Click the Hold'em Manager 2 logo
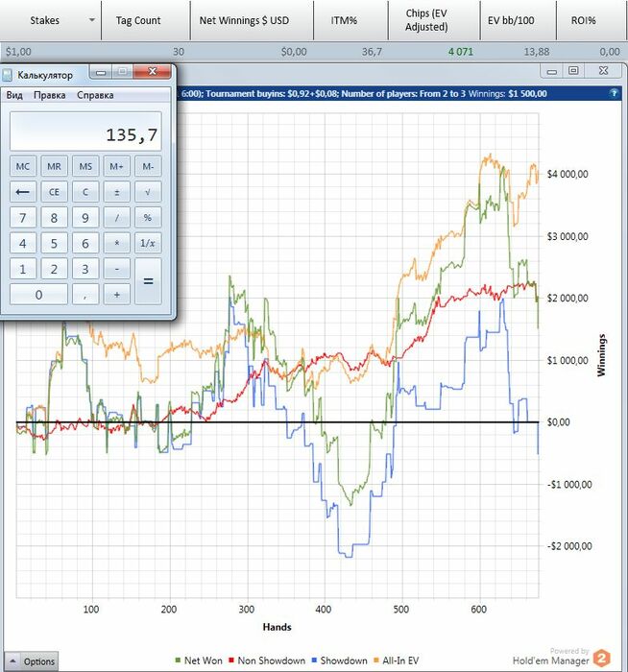The height and width of the screenshot is (672, 628). click(x=602, y=658)
